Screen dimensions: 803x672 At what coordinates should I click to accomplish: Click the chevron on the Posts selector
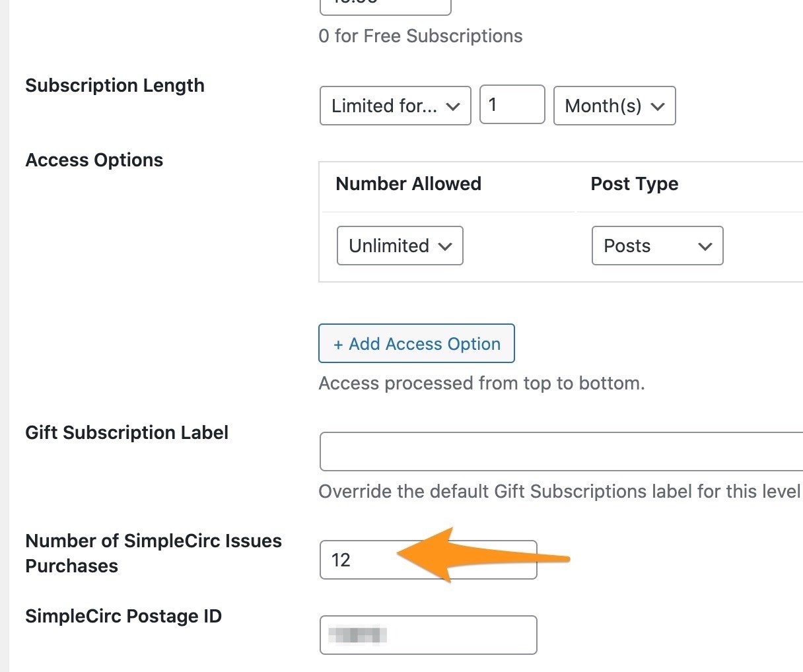(x=705, y=246)
